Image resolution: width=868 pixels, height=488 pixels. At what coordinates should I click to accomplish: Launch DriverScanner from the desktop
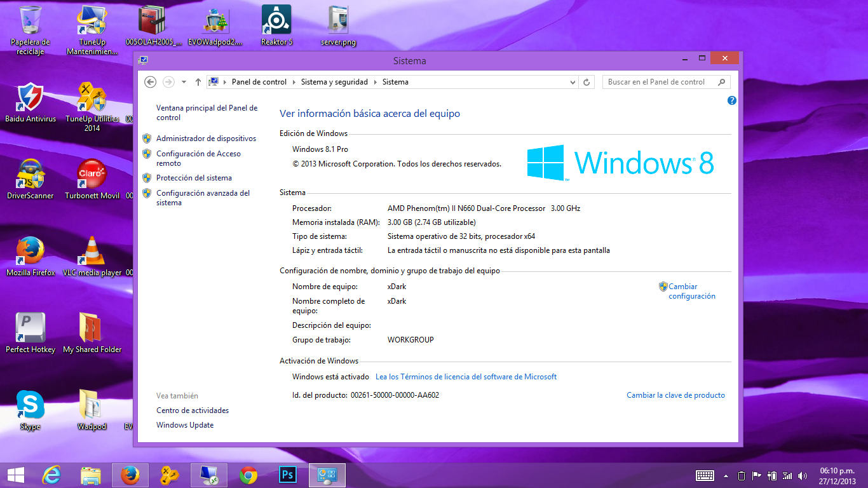click(x=30, y=179)
